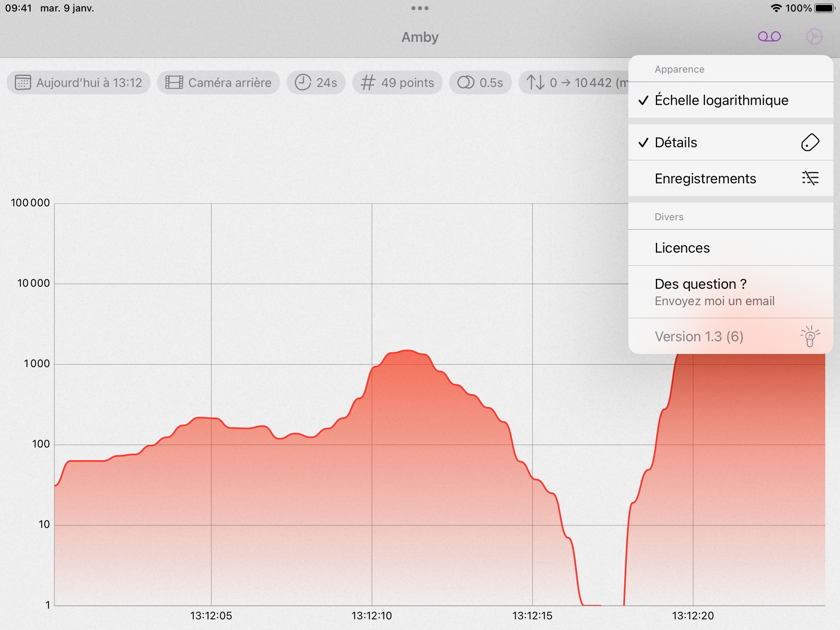
Task: Tap the '13:12:05' time axis label
Action: point(211,616)
